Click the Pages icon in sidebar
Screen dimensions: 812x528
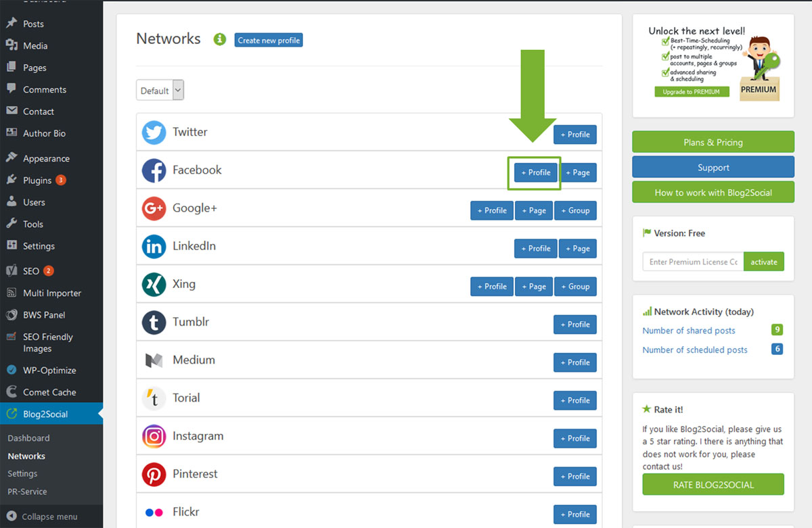coord(12,68)
